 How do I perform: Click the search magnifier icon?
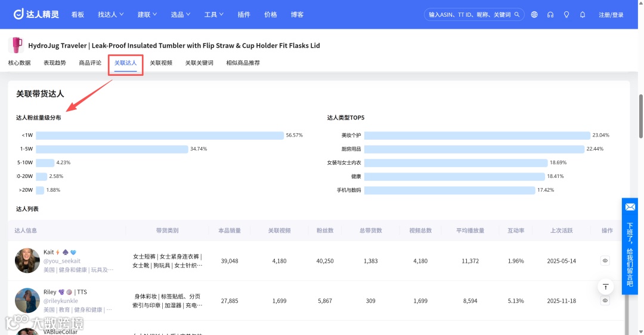coord(517,14)
